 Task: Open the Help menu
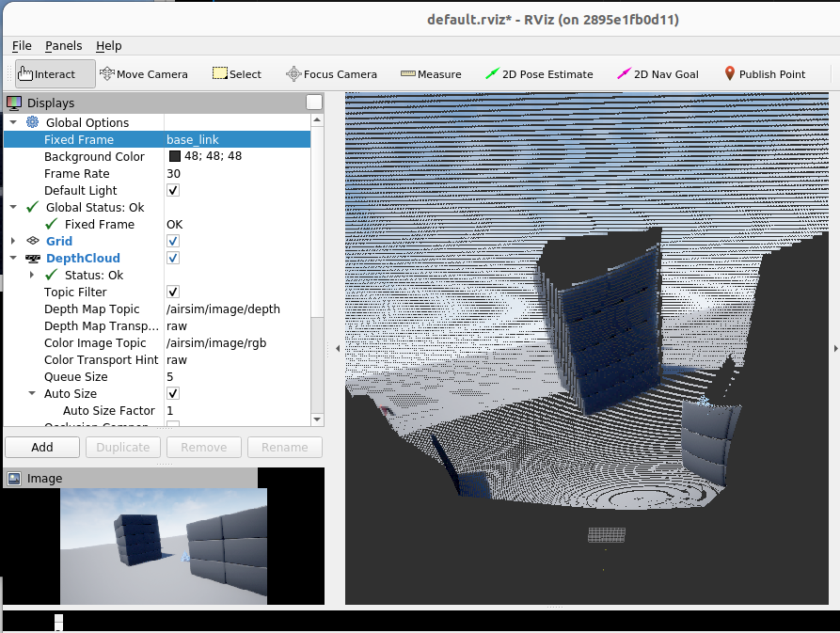pos(109,46)
